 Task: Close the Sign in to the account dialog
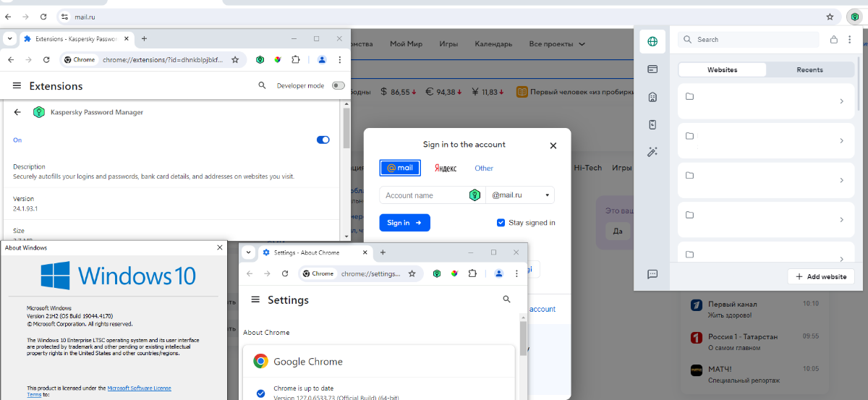pos(553,145)
